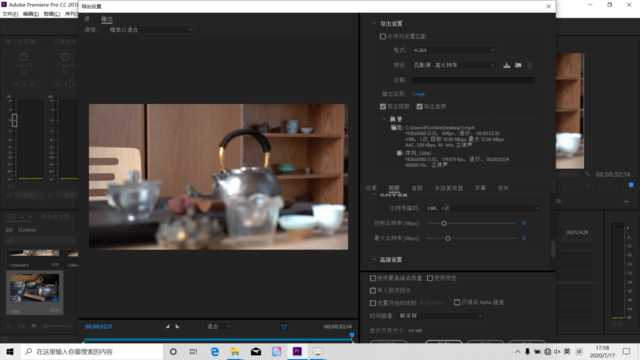Open the 比特率编码 VBR dropdown

483,208
